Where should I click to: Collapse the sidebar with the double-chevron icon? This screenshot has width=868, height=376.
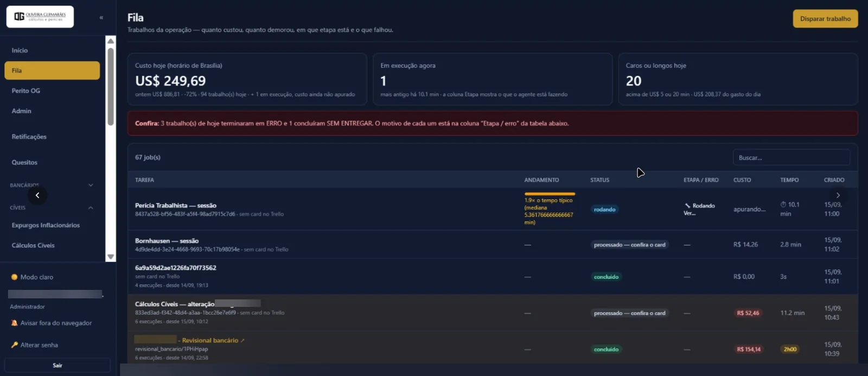(101, 17)
